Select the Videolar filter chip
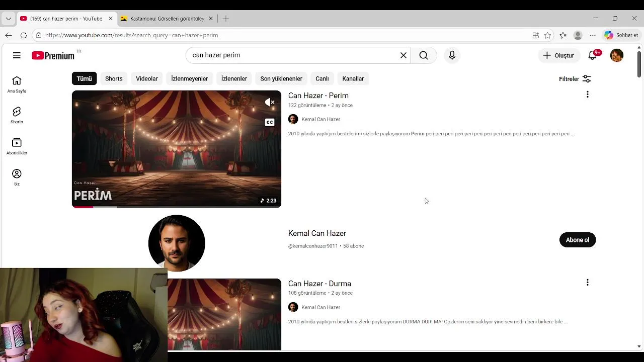 pos(147,78)
